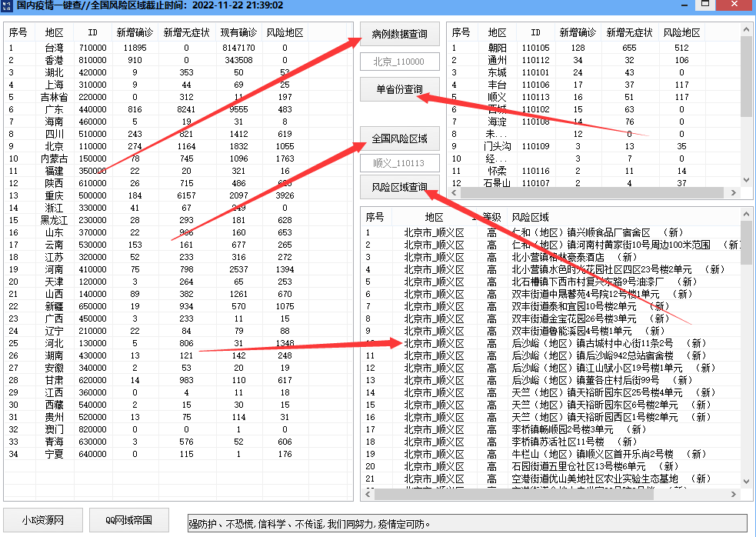This screenshot has width=756, height=537.
Task: Maximize the application window
Action: point(705,5)
